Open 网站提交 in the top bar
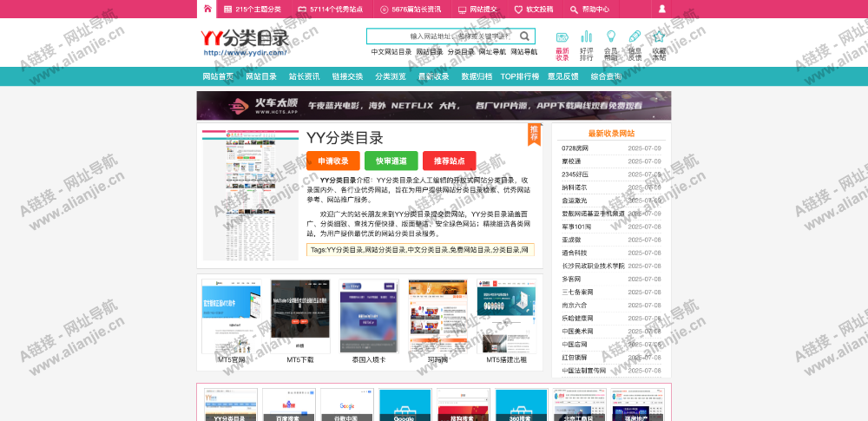 click(477, 10)
